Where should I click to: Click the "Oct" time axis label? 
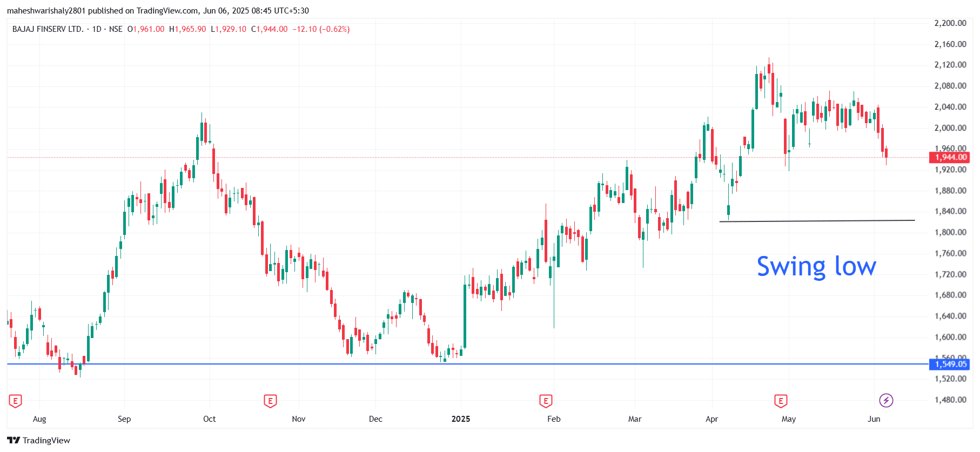209,419
